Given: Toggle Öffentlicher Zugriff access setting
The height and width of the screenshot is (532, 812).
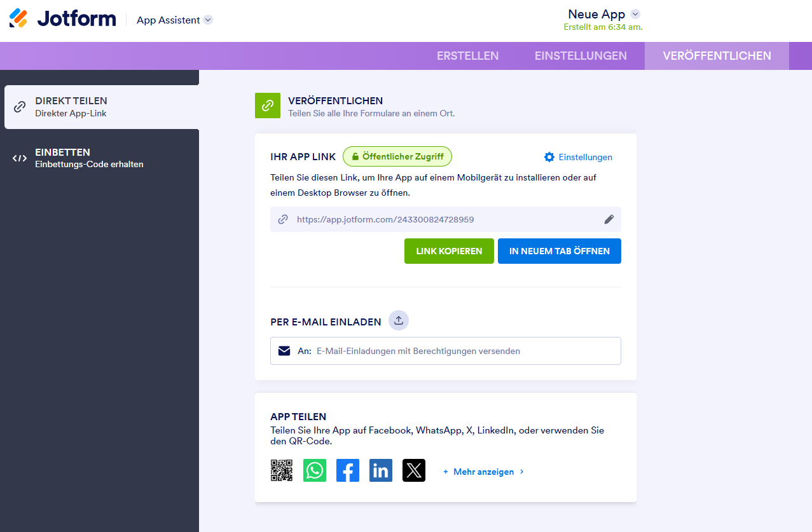Looking at the screenshot, I should [397, 156].
